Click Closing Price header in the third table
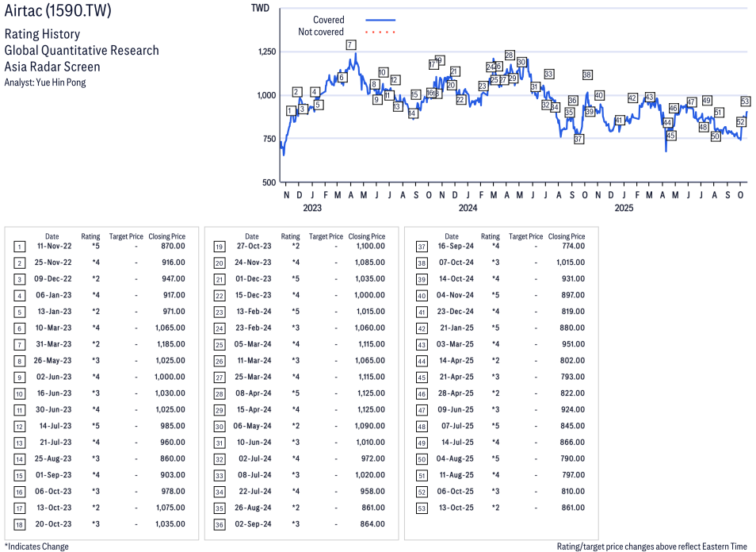The height and width of the screenshot is (552, 756). point(567,236)
